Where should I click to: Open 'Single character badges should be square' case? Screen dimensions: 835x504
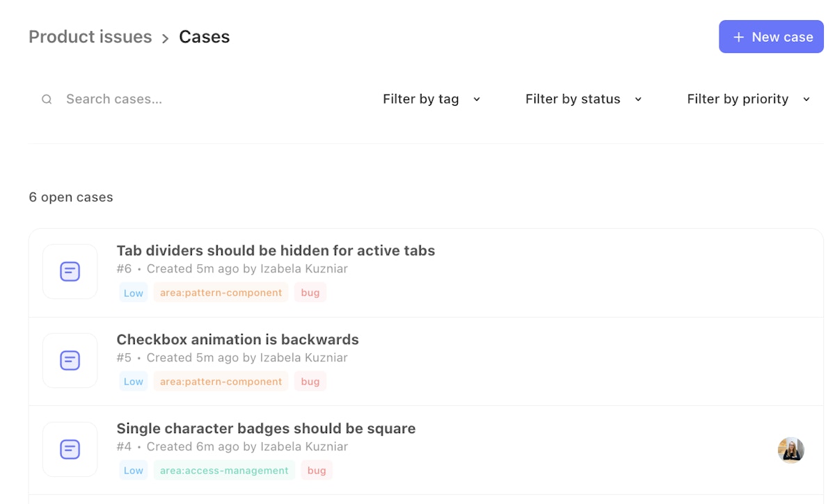click(x=266, y=428)
